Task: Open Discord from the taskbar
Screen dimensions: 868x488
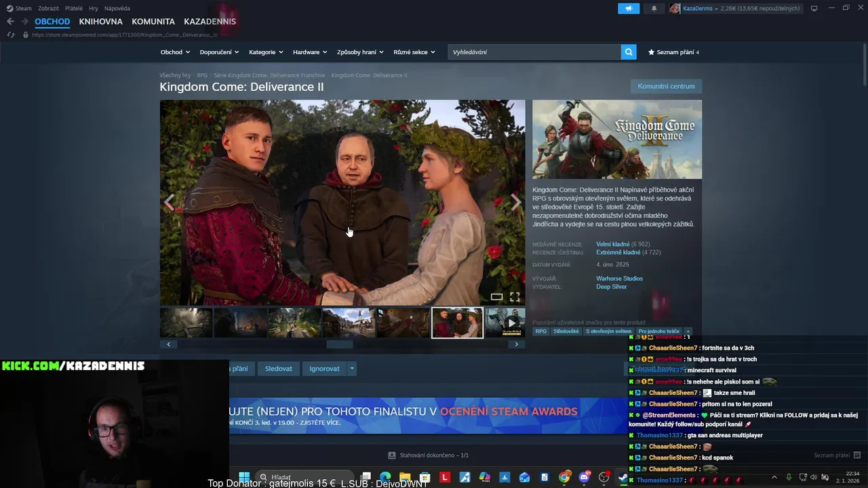Action: [x=584, y=477]
